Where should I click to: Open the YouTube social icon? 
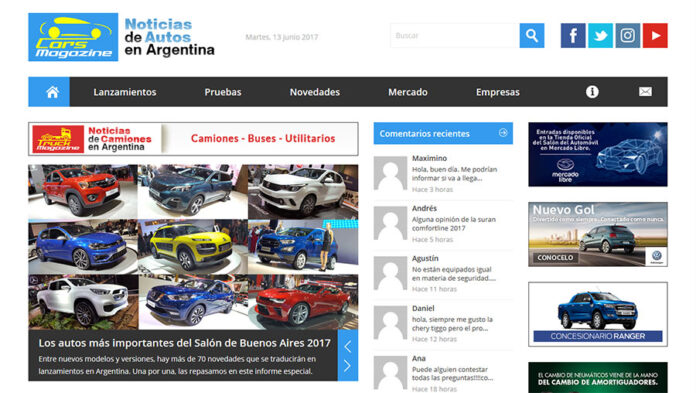[x=655, y=36]
